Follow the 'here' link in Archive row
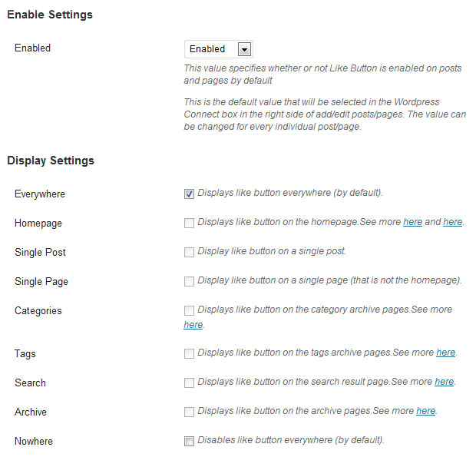Image resolution: width=476 pixels, height=467 pixels. (425, 411)
